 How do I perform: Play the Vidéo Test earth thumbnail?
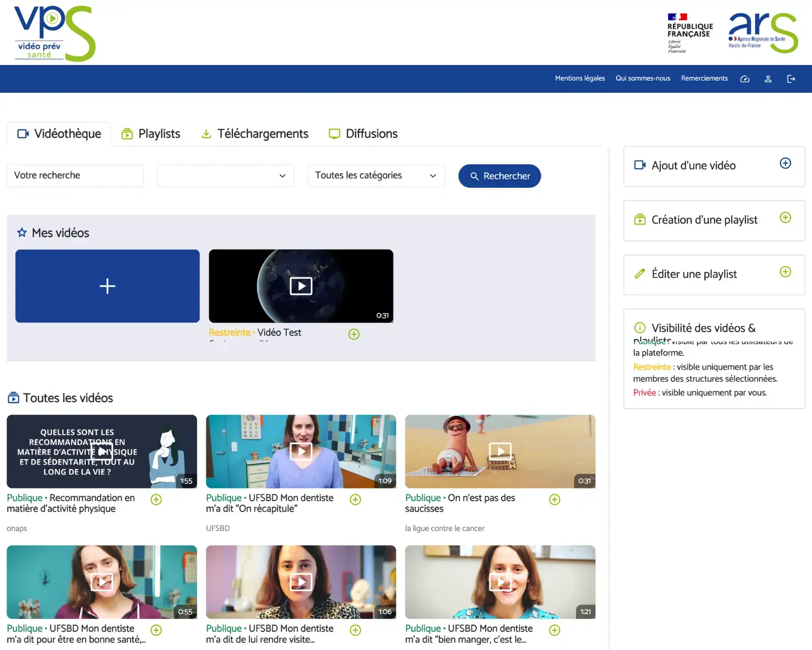click(301, 286)
